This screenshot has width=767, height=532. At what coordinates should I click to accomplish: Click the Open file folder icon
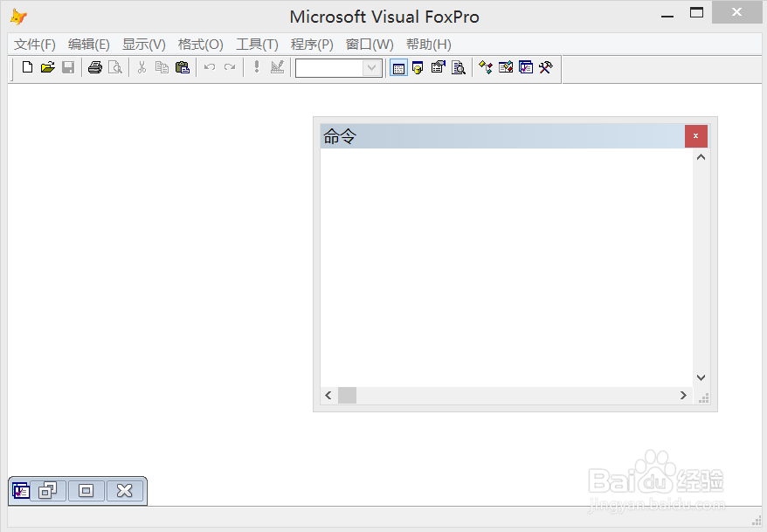coord(47,67)
